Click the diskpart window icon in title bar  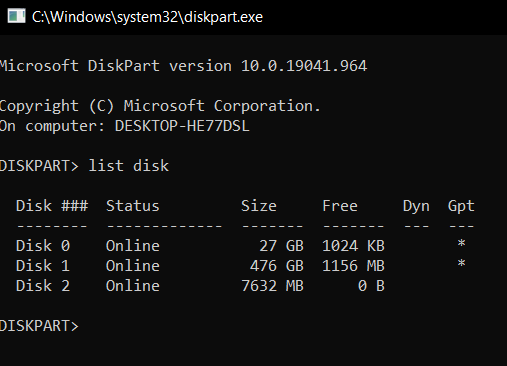pos(16,16)
